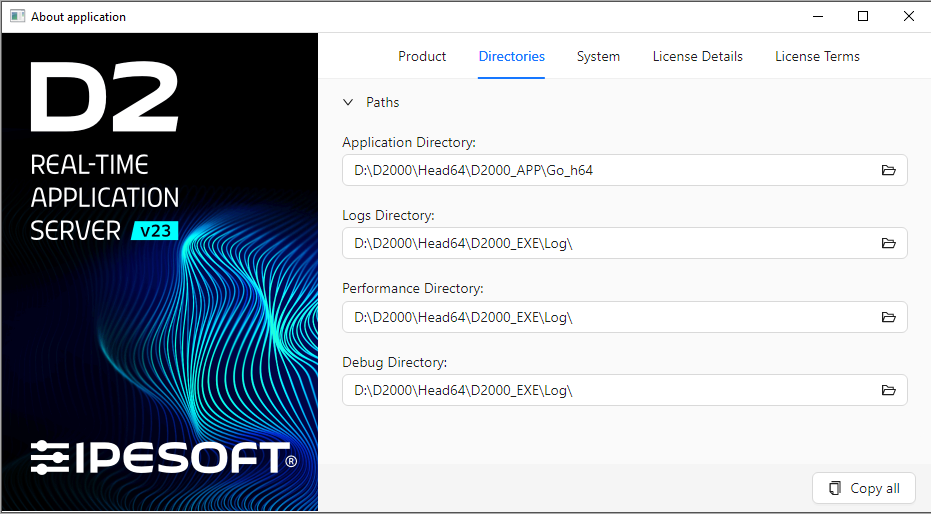Viewport: 932px width, 516px height.
Task: Click the Application Directory path field
Action: (600, 171)
